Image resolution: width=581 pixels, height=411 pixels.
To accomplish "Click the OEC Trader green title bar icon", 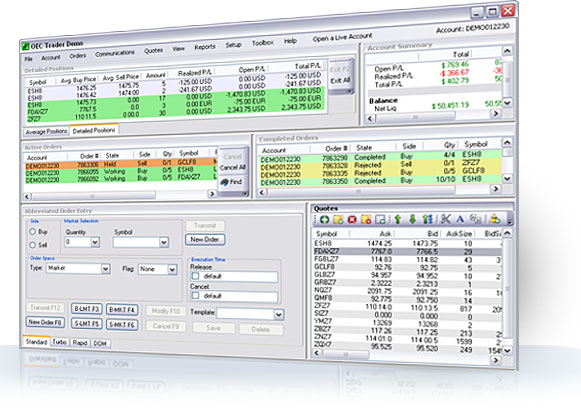I will point(25,46).
